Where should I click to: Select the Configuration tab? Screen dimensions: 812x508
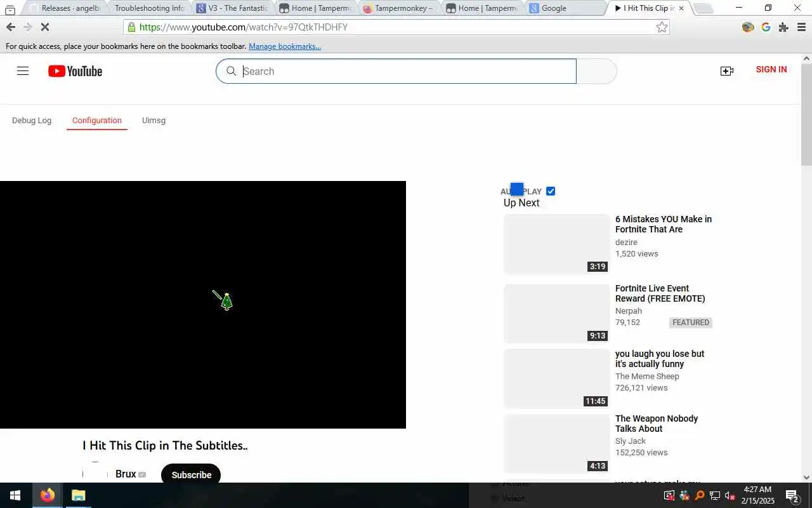pos(97,120)
